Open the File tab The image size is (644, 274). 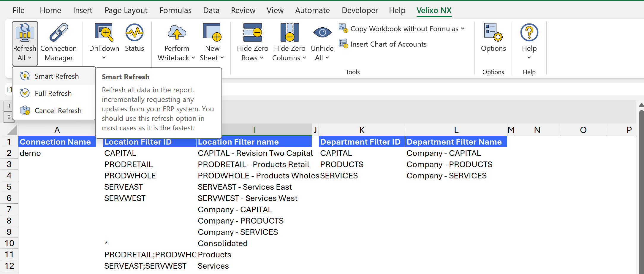[18, 10]
